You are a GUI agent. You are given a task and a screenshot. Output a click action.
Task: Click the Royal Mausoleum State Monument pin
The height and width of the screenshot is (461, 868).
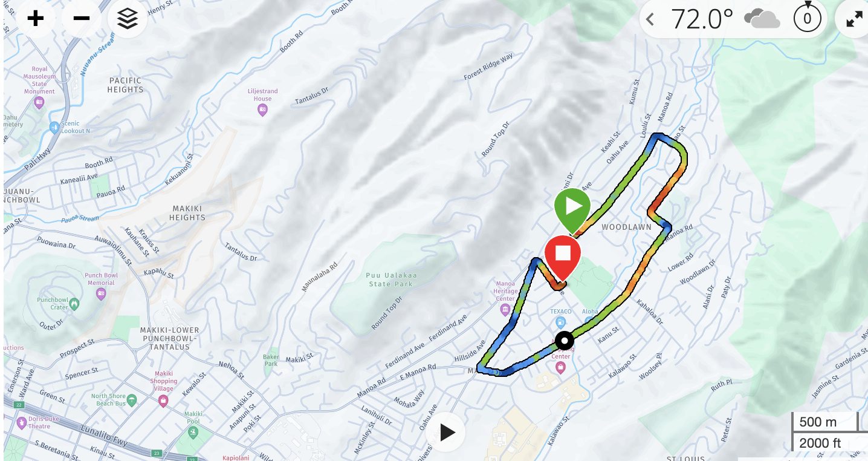[x=39, y=101]
